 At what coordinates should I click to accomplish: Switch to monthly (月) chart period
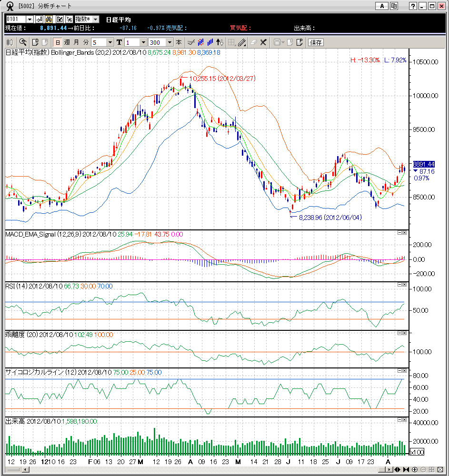point(76,42)
